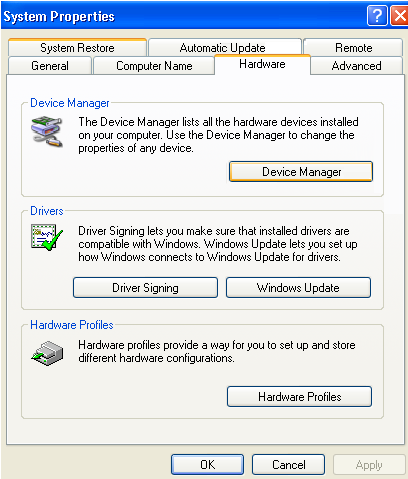408x479 pixels.
Task: Click the text 'properties of any device.'
Action: point(136,148)
